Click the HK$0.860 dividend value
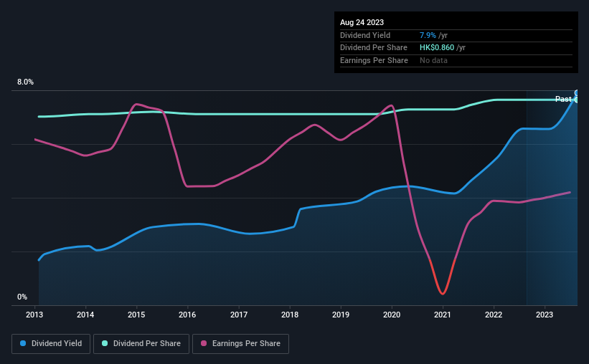The width and height of the screenshot is (589, 364). pos(438,47)
